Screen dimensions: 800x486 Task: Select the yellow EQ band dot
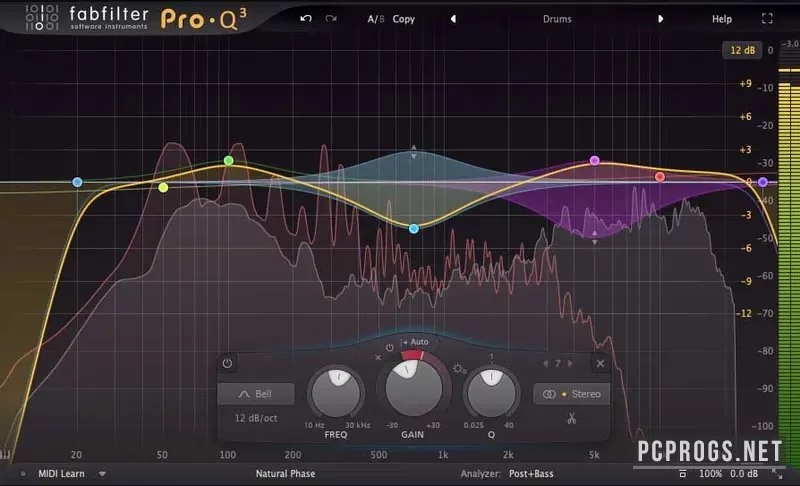click(x=163, y=188)
